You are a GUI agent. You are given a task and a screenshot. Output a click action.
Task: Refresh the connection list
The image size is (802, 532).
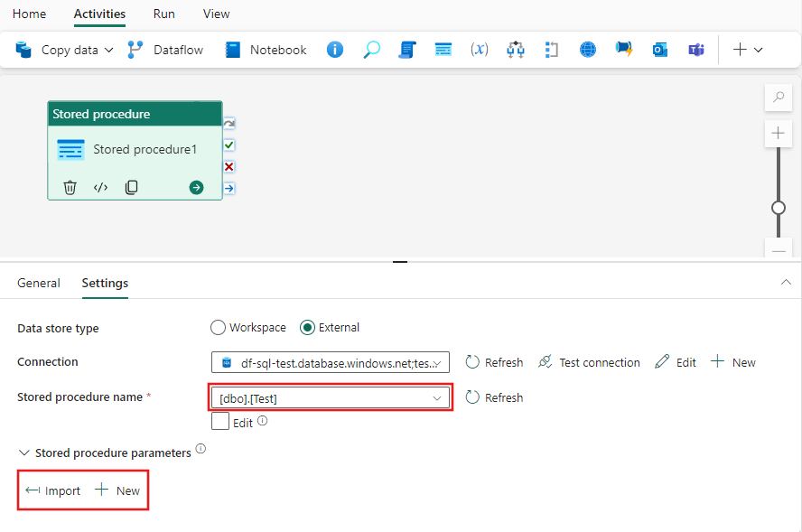click(495, 362)
